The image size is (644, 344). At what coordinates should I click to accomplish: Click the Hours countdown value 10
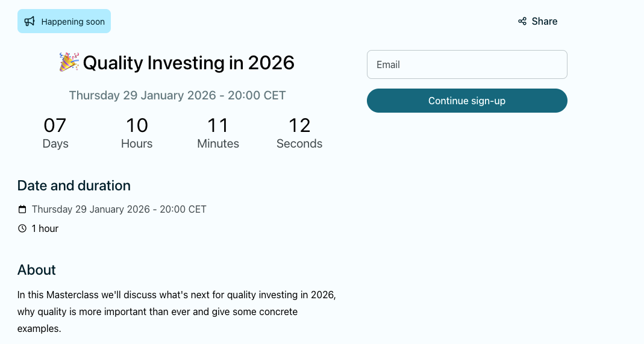point(137,125)
